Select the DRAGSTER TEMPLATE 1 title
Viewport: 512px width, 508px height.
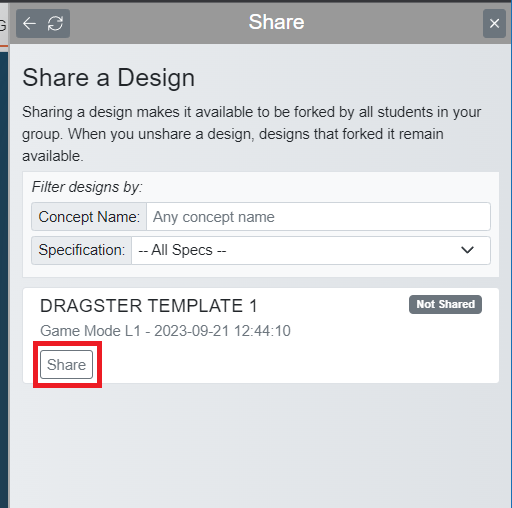pyautogui.click(x=149, y=306)
